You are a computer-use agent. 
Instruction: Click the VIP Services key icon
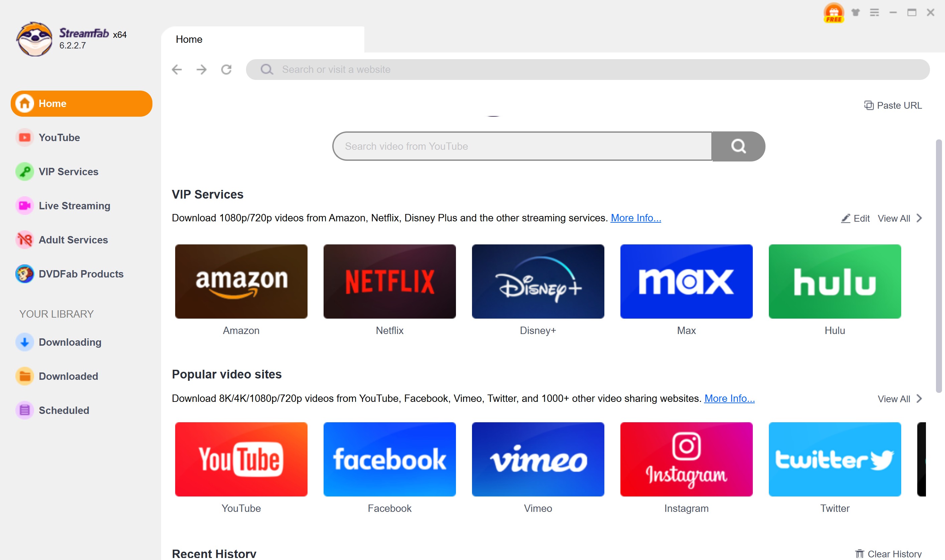[24, 172]
